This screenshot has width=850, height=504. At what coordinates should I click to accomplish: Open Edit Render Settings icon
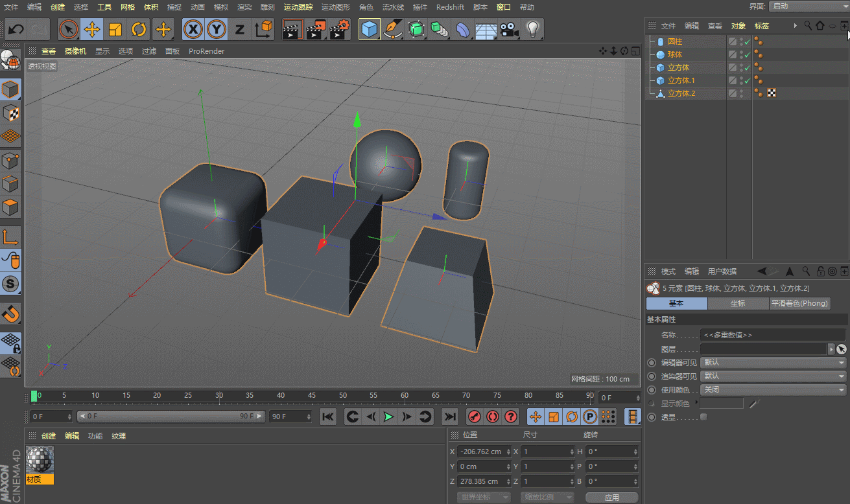click(338, 29)
